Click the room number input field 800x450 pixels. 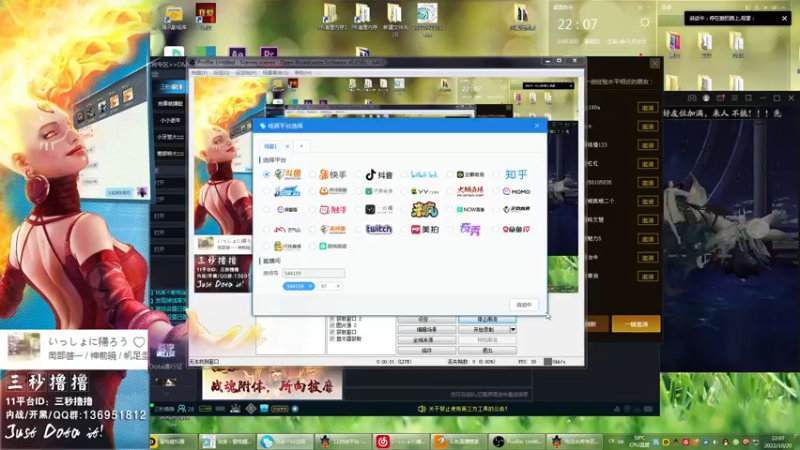313,273
